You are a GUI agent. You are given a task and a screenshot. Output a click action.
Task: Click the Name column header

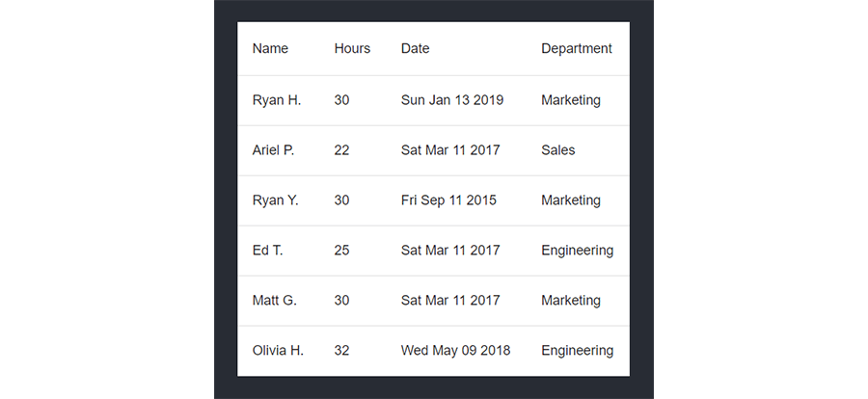[270, 49]
